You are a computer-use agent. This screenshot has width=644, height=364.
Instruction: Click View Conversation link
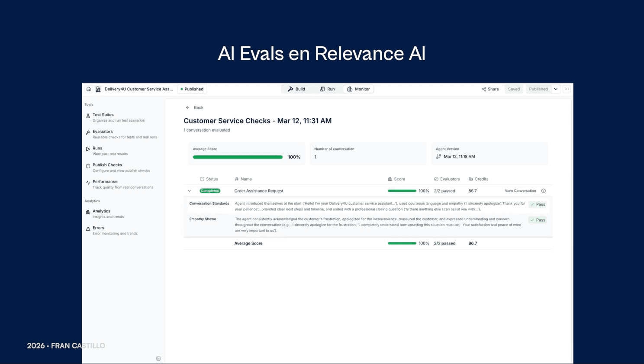click(520, 191)
